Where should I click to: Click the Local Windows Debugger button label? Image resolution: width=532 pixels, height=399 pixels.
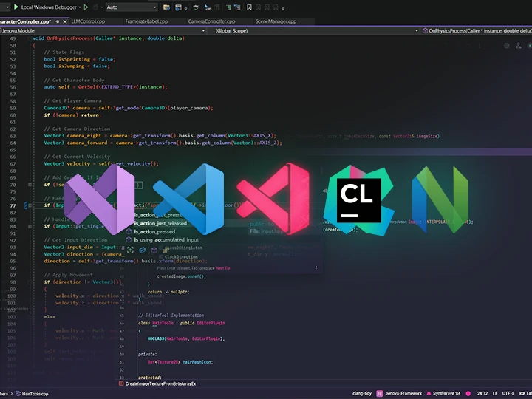(x=49, y=7)
